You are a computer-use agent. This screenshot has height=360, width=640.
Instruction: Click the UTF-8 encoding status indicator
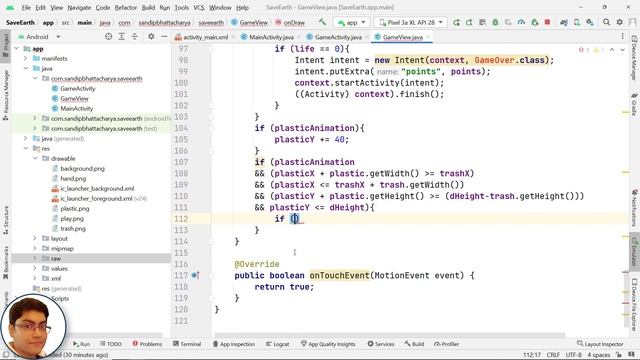click(x=573, y=355)
